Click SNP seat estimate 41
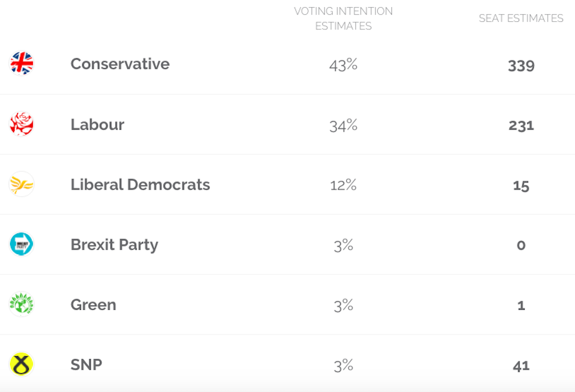The width and height of the screenshot is (575, 392). point(521,366)
